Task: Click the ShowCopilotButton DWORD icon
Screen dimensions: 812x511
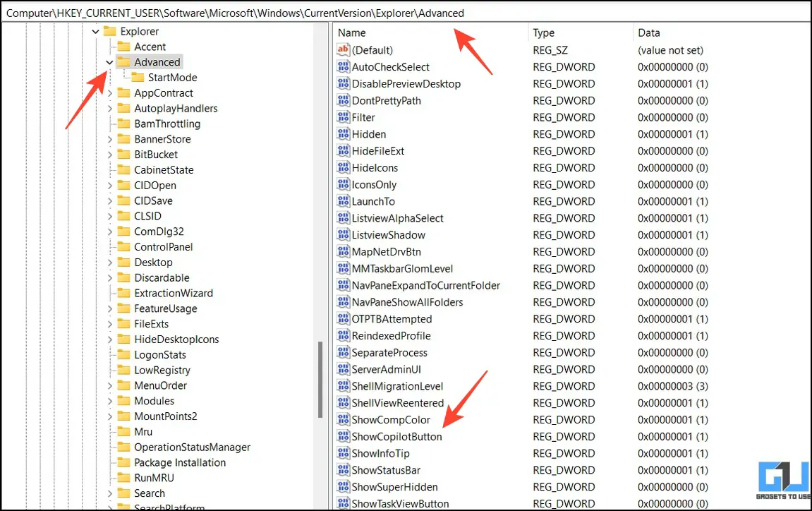Action: 343,436
